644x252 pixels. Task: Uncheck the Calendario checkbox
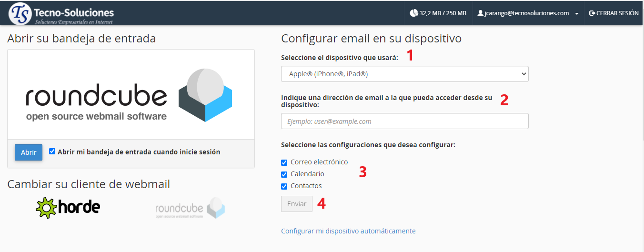[x=284, y=174]
